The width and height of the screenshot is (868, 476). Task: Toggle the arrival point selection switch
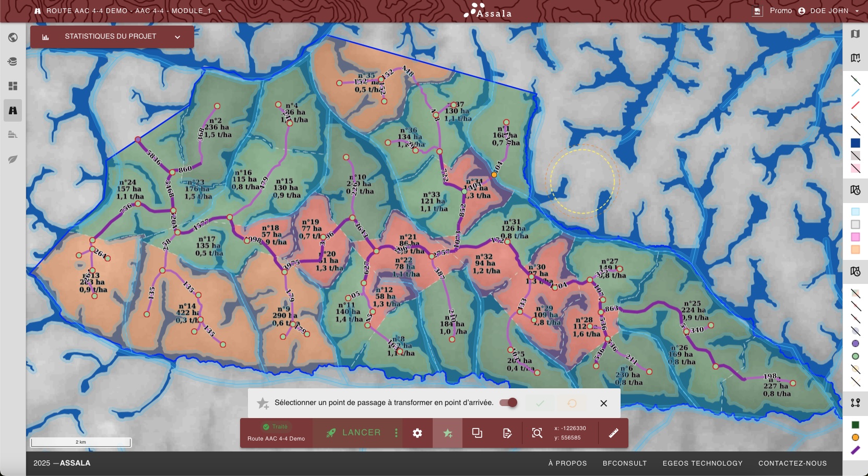508,402
